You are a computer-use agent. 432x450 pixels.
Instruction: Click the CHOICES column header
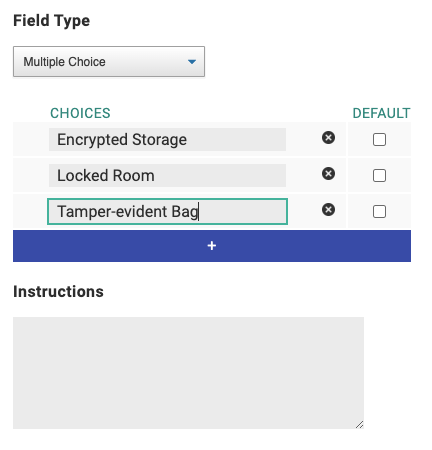80,113
